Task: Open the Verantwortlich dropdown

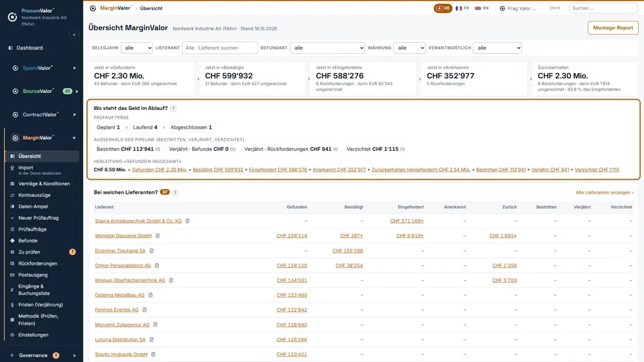Action: [x=497, y=48]
